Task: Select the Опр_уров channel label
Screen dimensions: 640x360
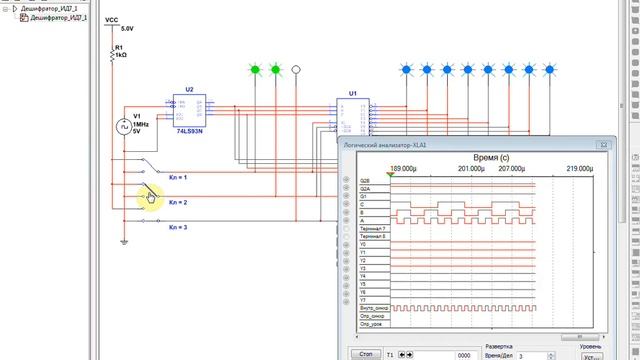Action: coord(371,324)
